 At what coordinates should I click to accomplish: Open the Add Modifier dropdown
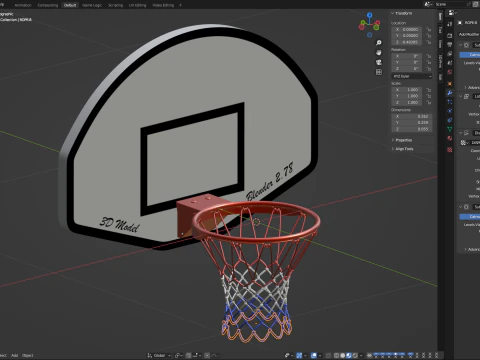pyautogui.click(x=469, y=34)
